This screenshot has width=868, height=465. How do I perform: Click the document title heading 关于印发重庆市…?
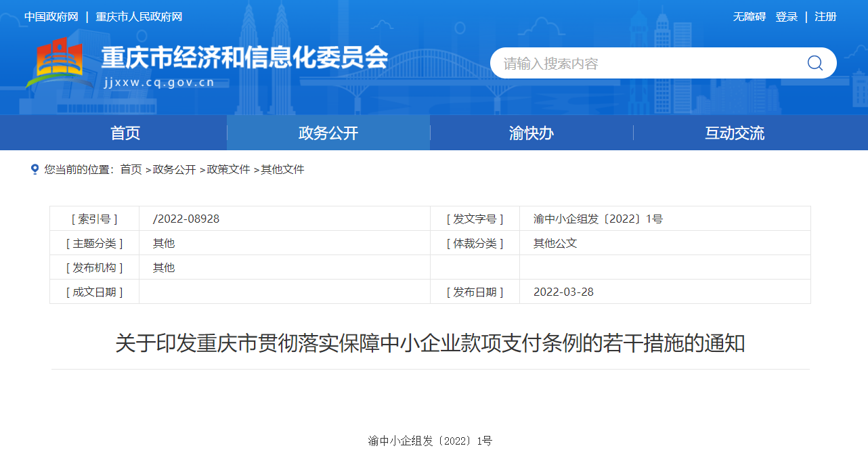click(x=430, y=343)
